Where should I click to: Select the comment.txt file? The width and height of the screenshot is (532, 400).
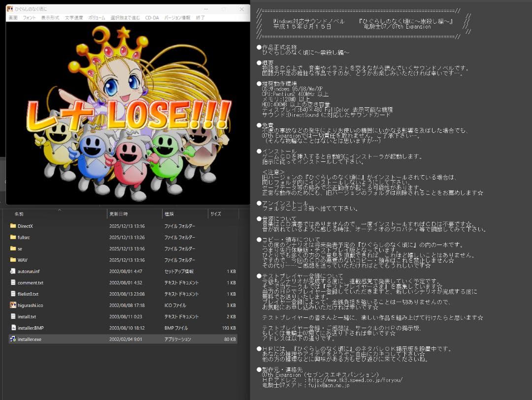tap(31, 282)
